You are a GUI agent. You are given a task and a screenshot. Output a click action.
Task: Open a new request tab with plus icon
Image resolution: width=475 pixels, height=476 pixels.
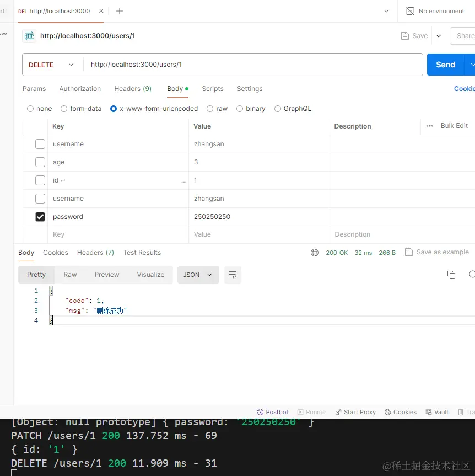120,11
